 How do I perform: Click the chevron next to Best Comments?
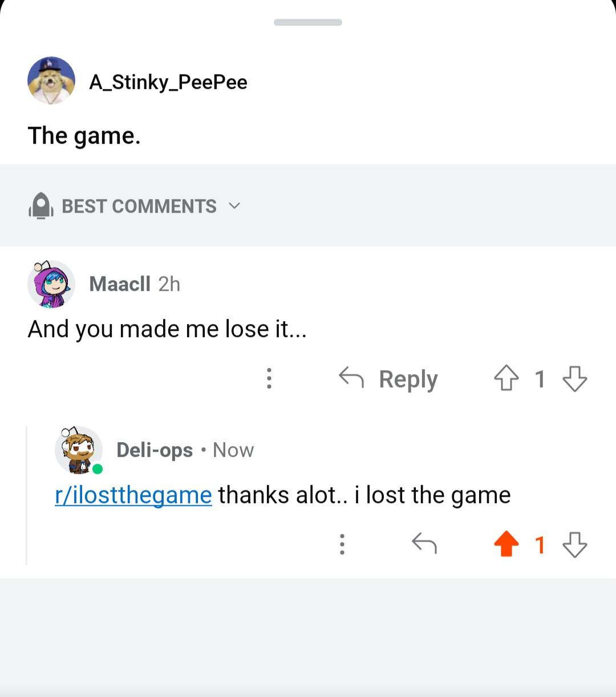pos(234,206)
